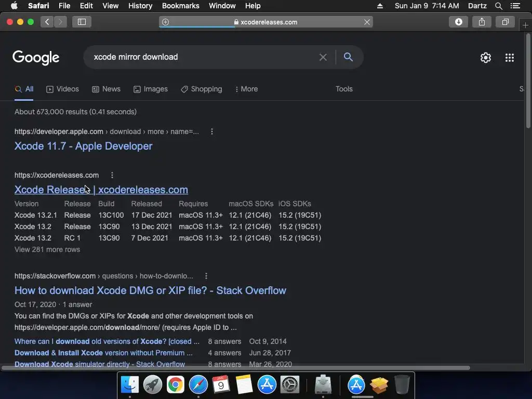The width and height of the screenshot is (532, 399).
Task: Go forward with the Safari forward arrow
Action: [60, 22]
